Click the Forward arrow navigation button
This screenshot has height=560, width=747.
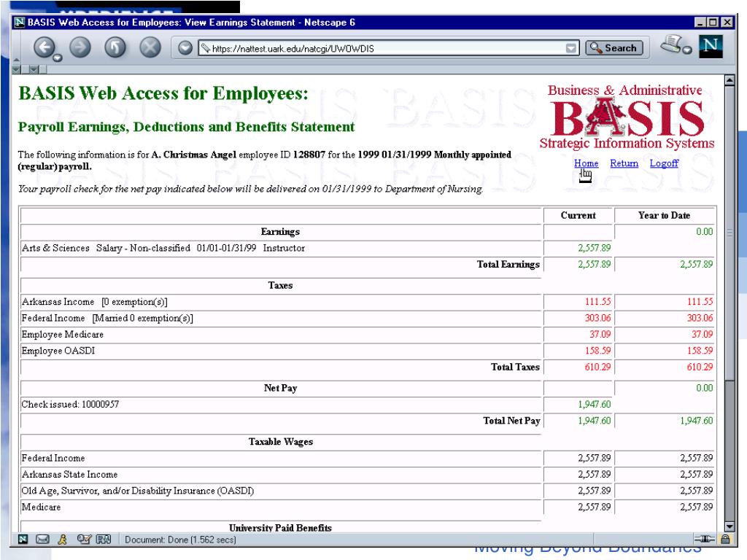tap(80, 47)
